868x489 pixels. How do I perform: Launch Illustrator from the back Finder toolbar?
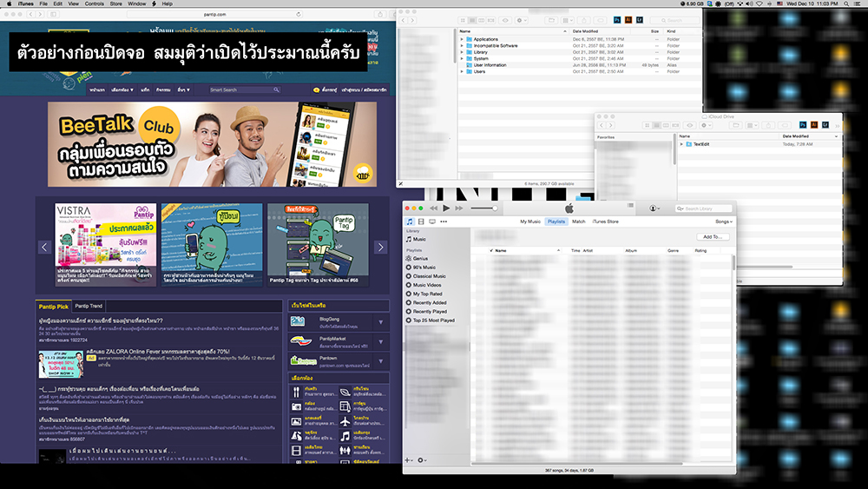[x=628, y=20]
